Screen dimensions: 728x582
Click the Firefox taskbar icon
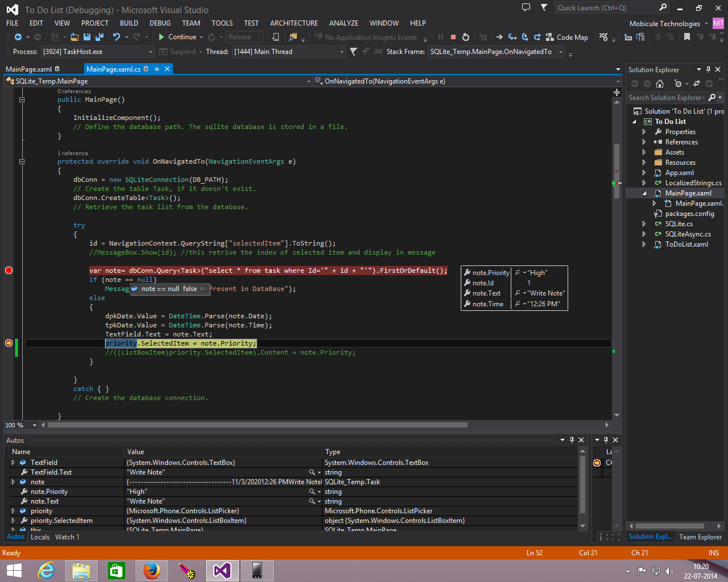152,570
